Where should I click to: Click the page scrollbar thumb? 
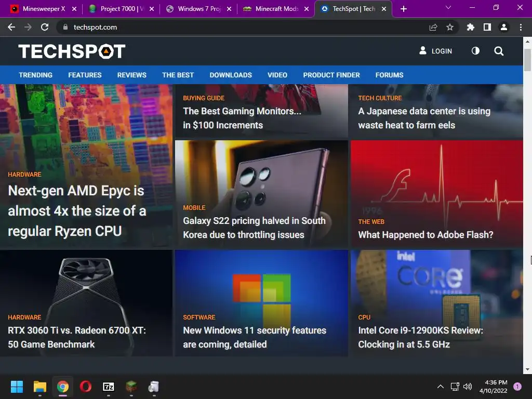click(x=527, y=60)
